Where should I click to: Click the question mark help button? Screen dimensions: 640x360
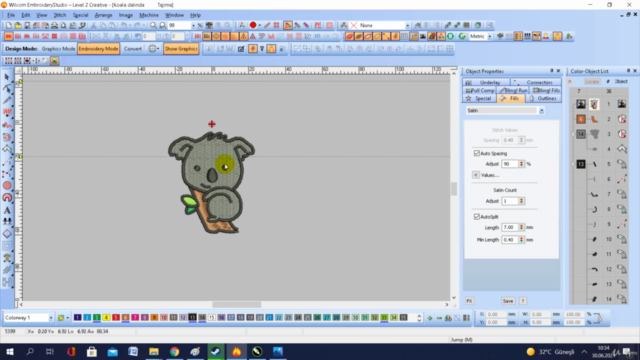(523, 301)
